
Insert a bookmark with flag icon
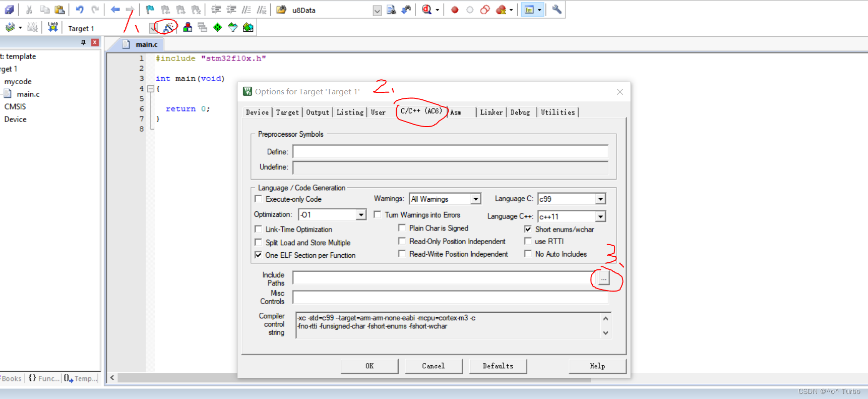coord(150,10)
